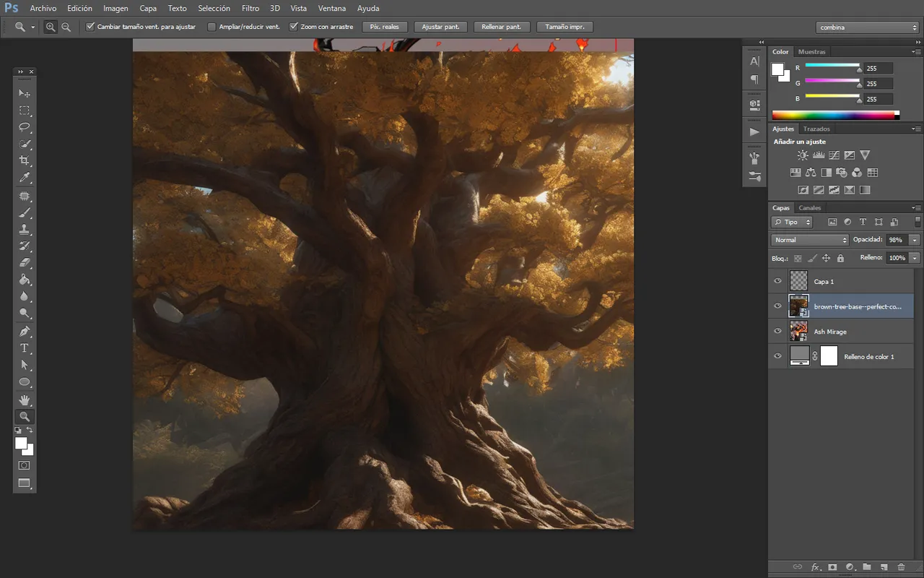
Task: Select the Path Selection tool
Action: (25, 365)
